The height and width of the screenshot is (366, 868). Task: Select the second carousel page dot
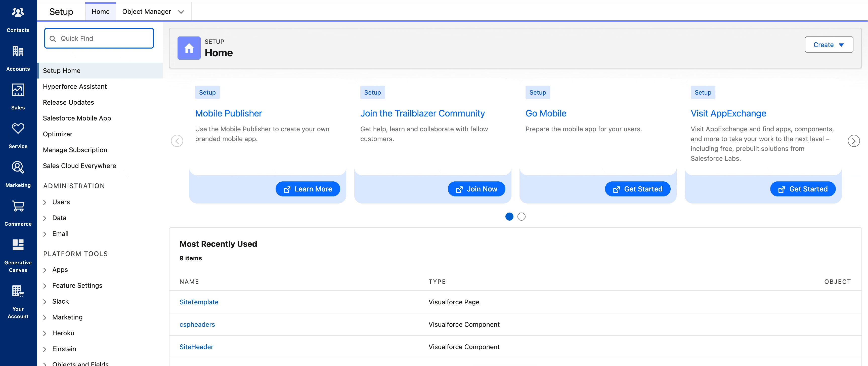pos(521,216)
